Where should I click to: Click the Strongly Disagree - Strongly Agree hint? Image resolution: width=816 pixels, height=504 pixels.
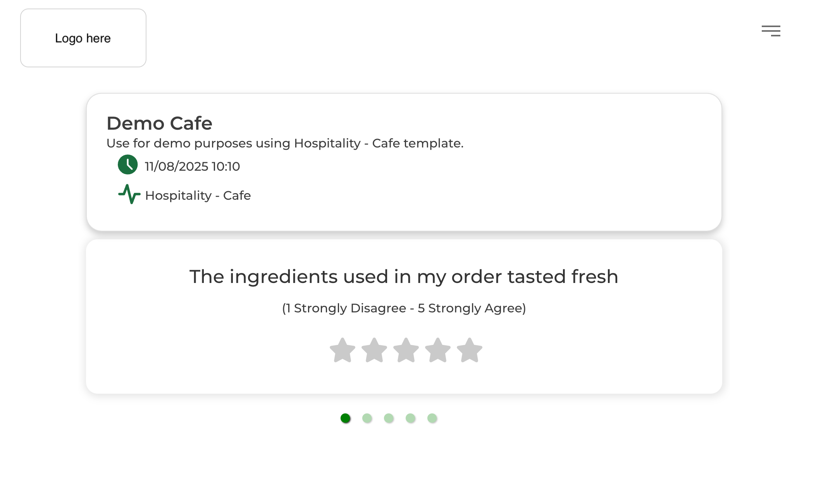tap(404, 308)
